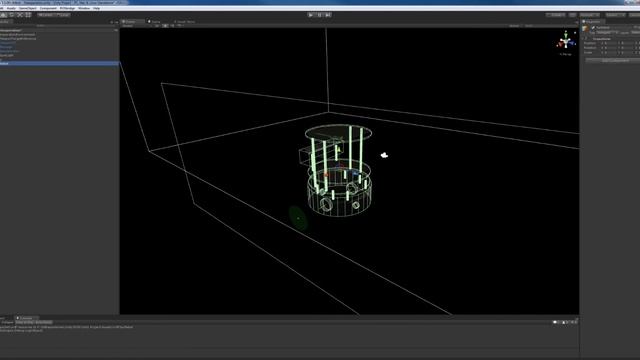Click the Scale X field
This screenshot has height=360, width=640.
[x=610, y=53]
